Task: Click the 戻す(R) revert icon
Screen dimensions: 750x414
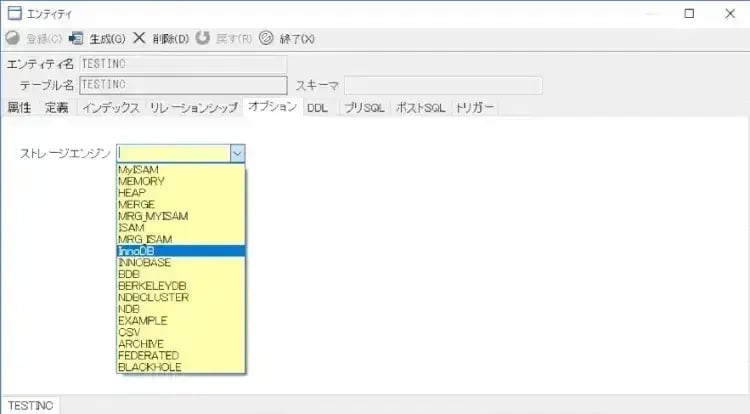Action: 203,39
